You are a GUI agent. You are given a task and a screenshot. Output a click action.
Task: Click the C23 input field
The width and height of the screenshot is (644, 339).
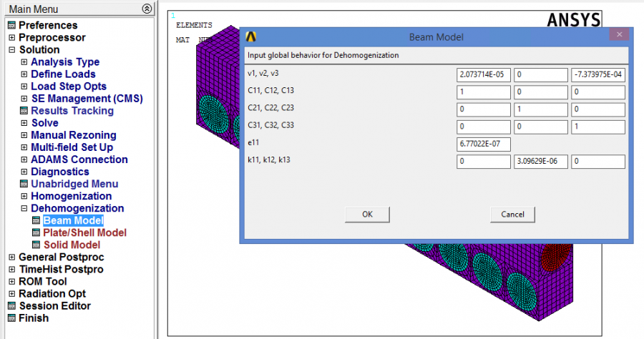(x=598, y=109)
